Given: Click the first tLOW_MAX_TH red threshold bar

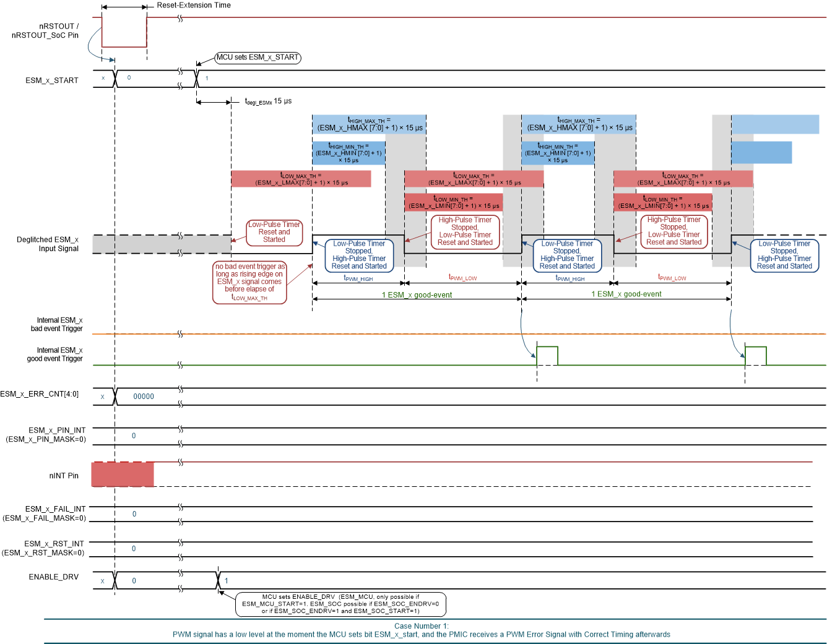Looking at the screenshot, I should pyautogui.click(x=301, y=178).
